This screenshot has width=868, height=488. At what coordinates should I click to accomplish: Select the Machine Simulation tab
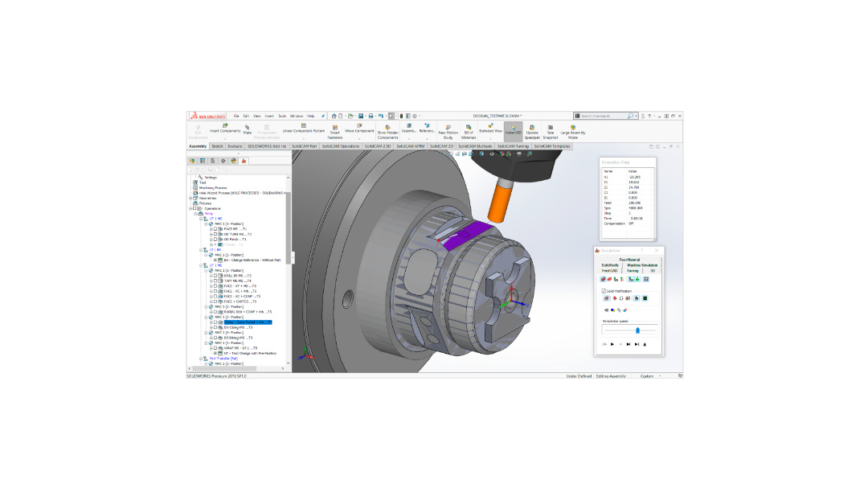point(643,265)
